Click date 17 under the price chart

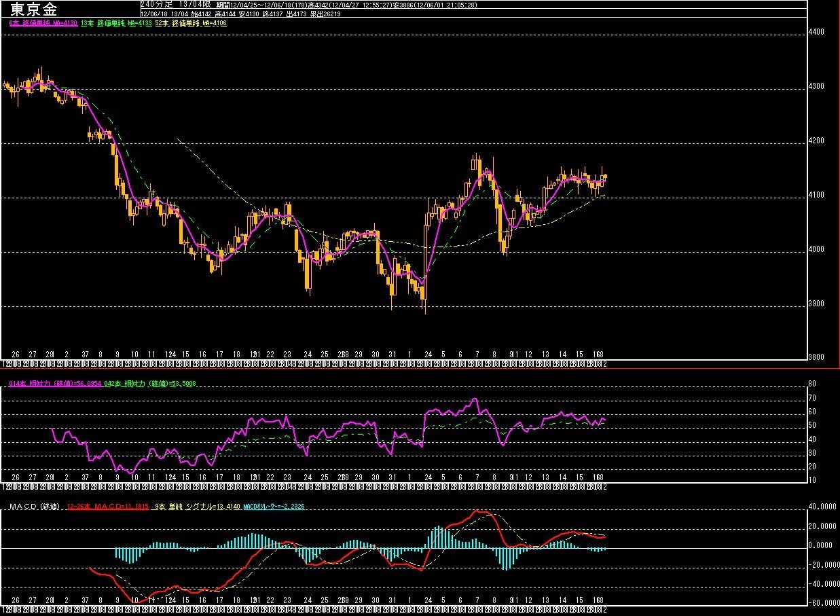pyautogui.click(x=219, y=355)
